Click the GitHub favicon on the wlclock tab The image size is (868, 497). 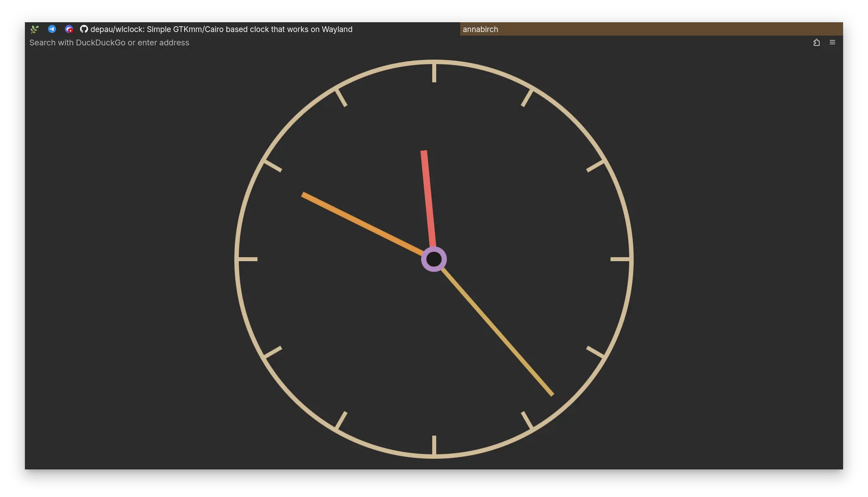[84, 29]
